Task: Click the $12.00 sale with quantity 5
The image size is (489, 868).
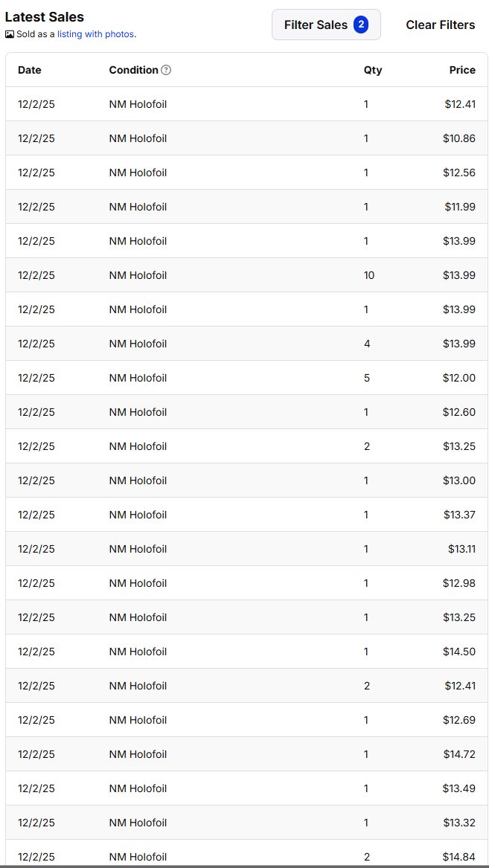Action: 246,378
